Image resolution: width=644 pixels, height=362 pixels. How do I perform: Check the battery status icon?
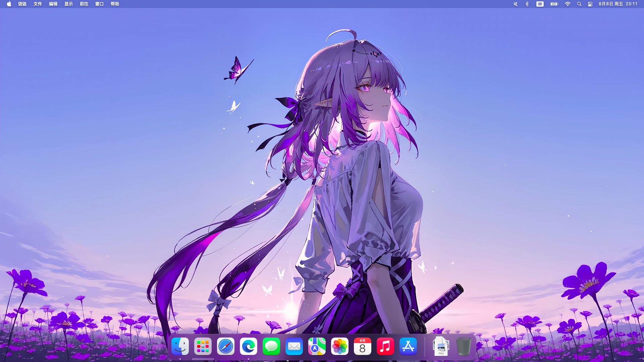pos(554,4)
